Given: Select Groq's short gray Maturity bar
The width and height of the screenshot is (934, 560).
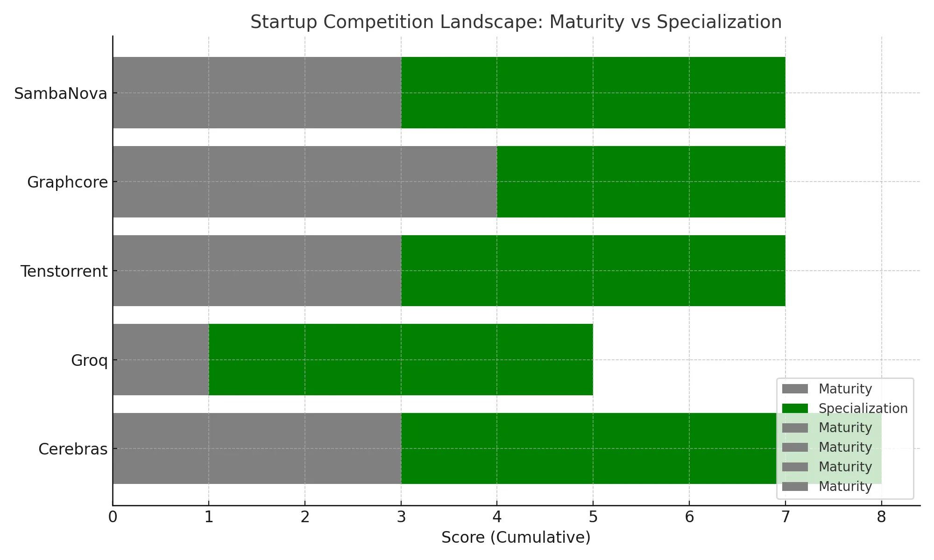Looking at the screenshot, I should point(161,359).
